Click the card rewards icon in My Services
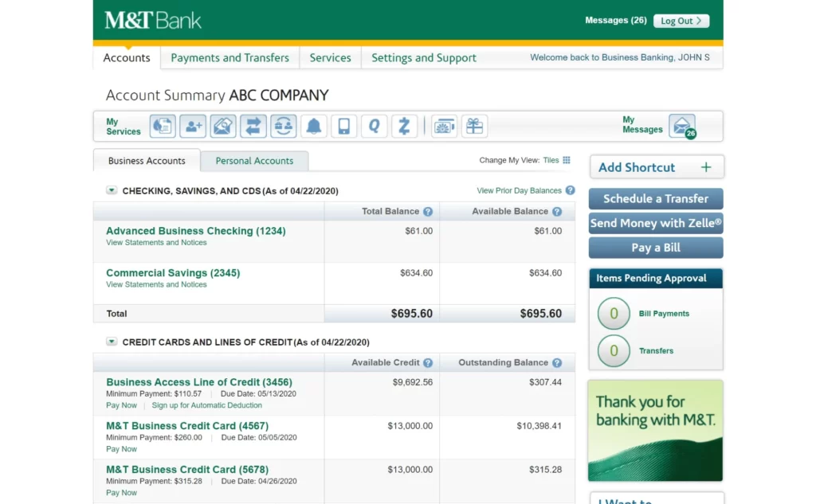 click(x=444, y=126)
